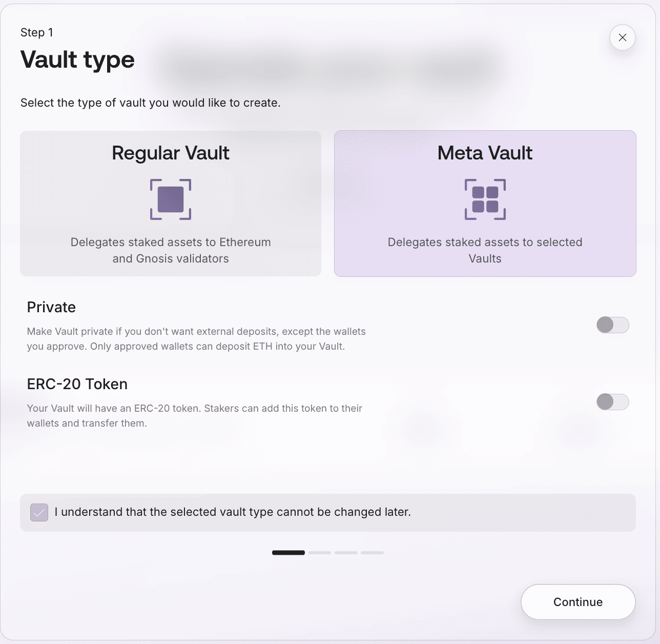Check the vault type acknowledgment checkbox
The width and height of the screenshot is (660, 644).
coord(39,512)
